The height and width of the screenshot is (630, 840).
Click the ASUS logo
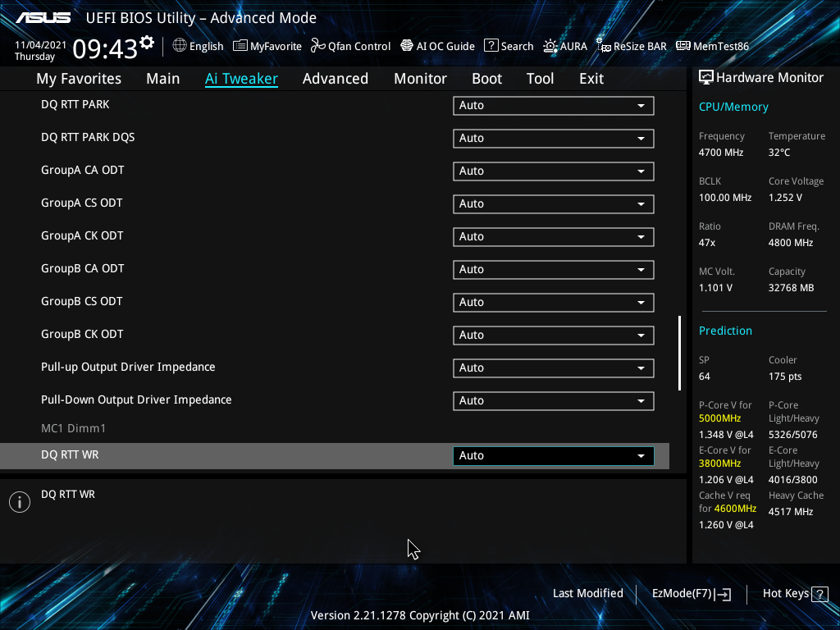coord(43,18)
